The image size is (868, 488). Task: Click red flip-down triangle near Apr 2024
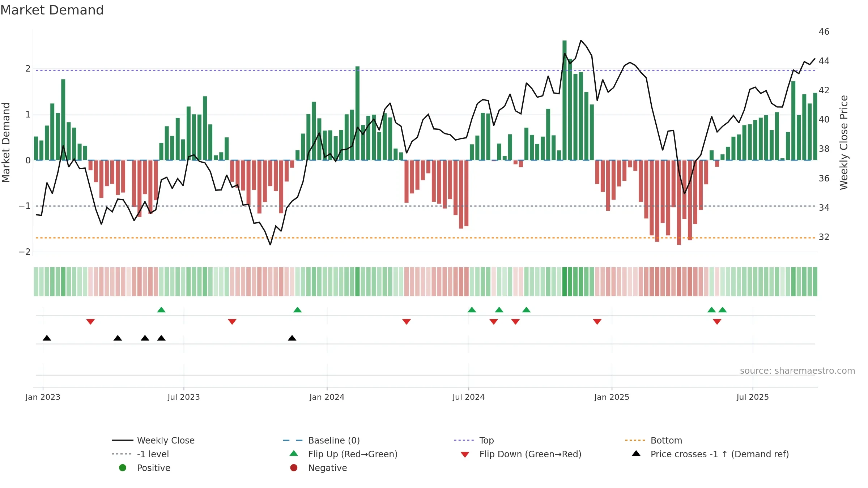407,322
